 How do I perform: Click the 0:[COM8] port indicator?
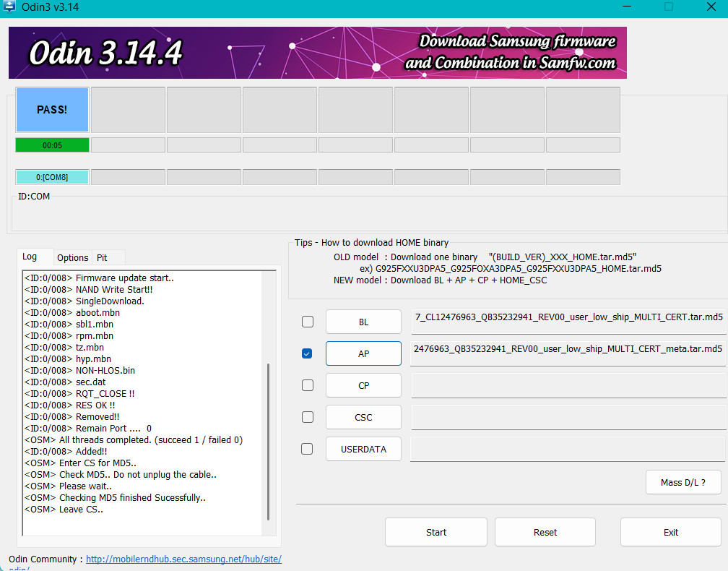tap(52, 177)
